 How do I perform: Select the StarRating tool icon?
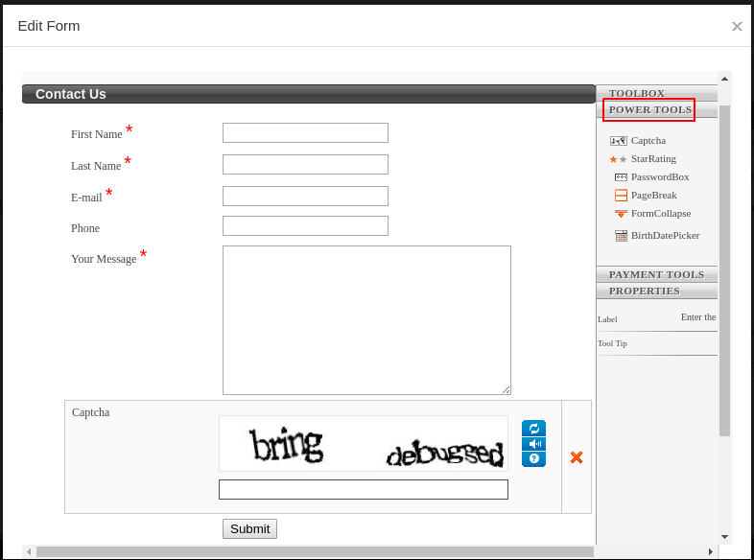(618, 159)
